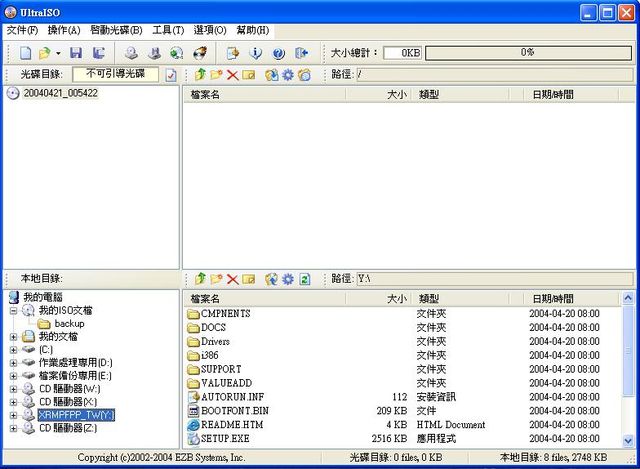Open the 工具(T) menu
The width and height of the screenshot is (640, 469).
[x=168, y=30]
